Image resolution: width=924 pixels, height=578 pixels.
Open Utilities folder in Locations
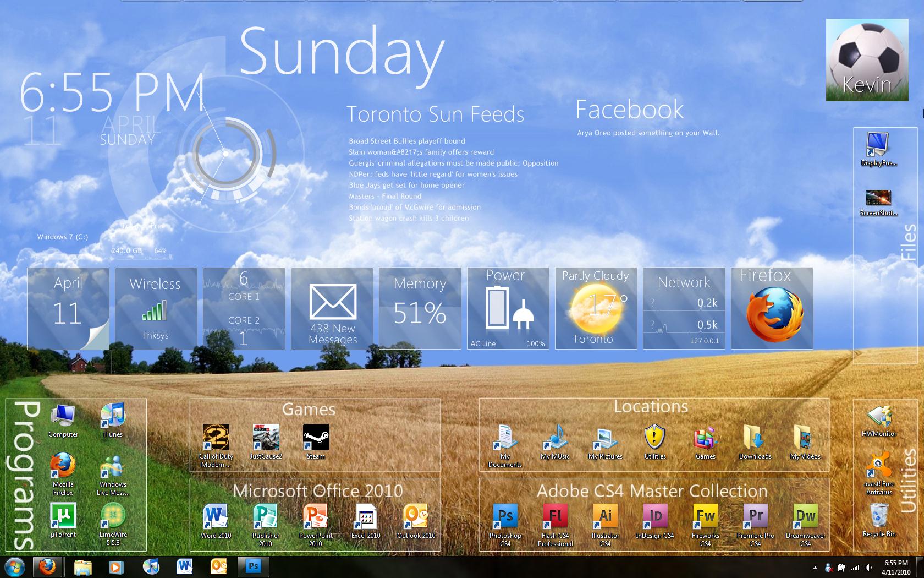(655, 442)
